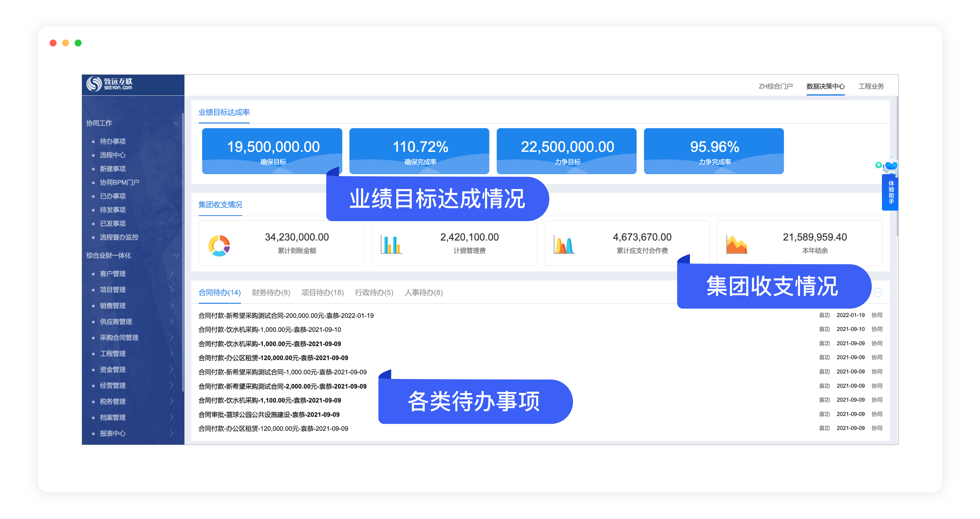This screenshot has width=980, height=519.
Task: Click the 34,230,000.00 累计到账金额 value
Action: tap(297, 237)
